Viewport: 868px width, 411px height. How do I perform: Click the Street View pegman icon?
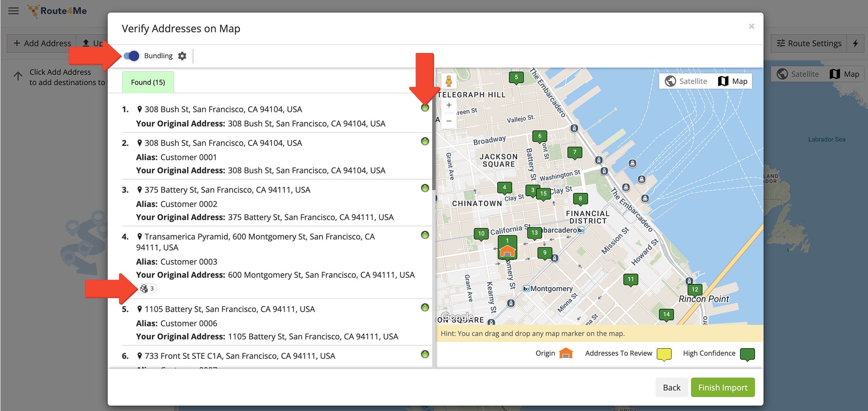pos(449,81)
